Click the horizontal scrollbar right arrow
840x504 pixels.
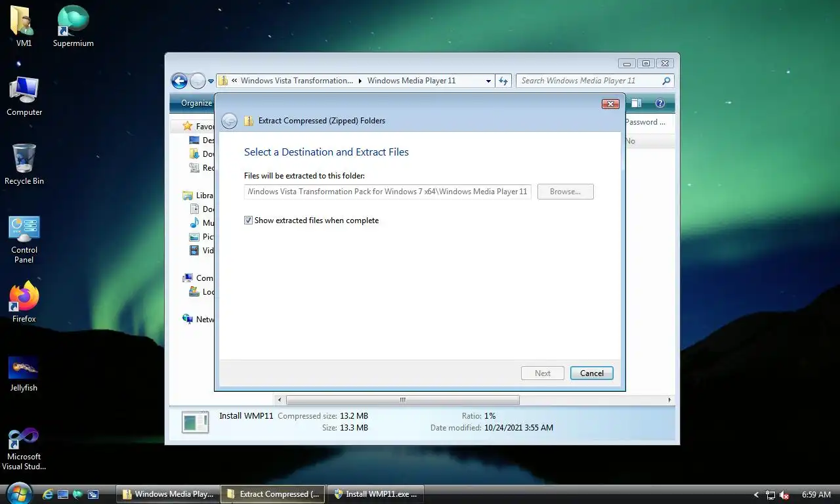(669, 400)
